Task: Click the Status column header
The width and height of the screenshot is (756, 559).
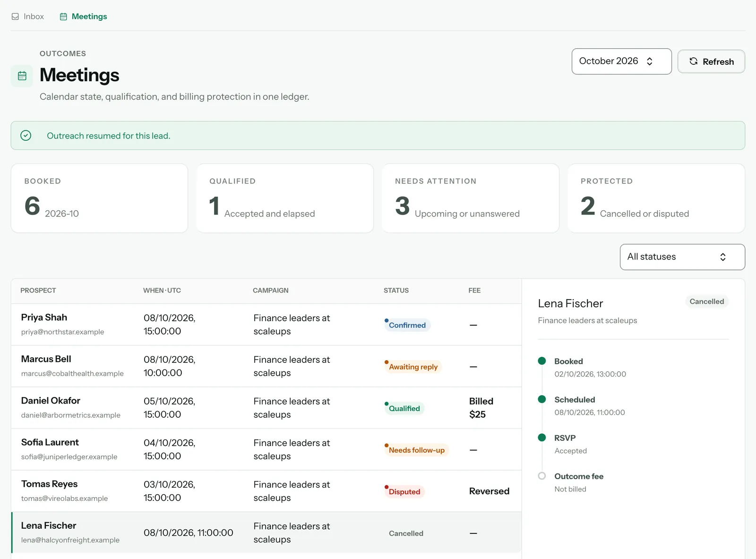Action: pyautogui.click(x=396, y=291)
